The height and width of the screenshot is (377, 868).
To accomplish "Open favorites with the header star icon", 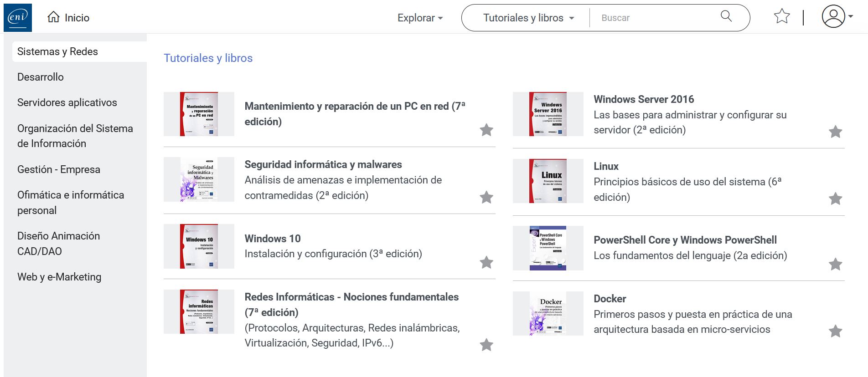I will (782, 16).
